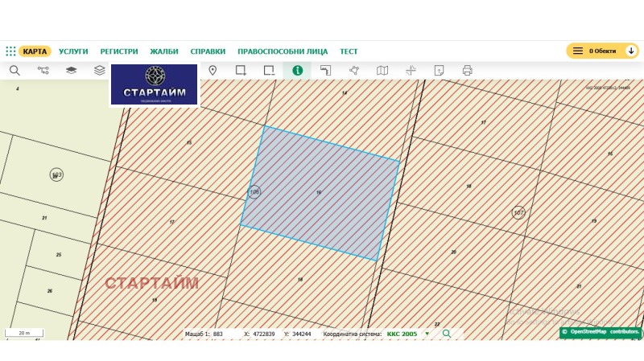Click the filled stacked layers icon
Image resolution: width=644 pixels, height=361 pixels.
point(72,71)
